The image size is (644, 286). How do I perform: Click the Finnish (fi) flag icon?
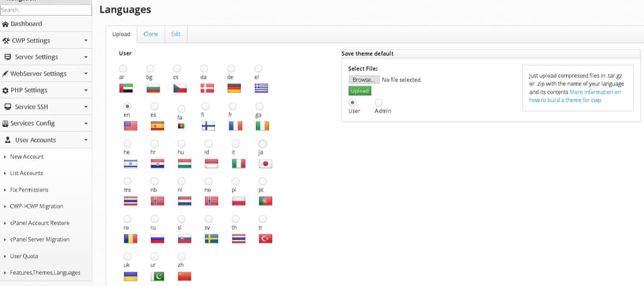pos(208,126)
